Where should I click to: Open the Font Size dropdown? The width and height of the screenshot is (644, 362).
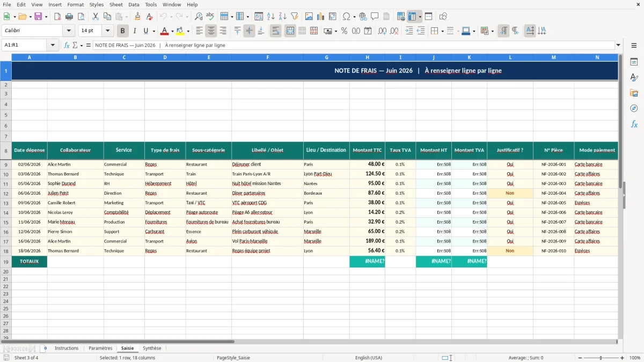(x=108, y=31)
